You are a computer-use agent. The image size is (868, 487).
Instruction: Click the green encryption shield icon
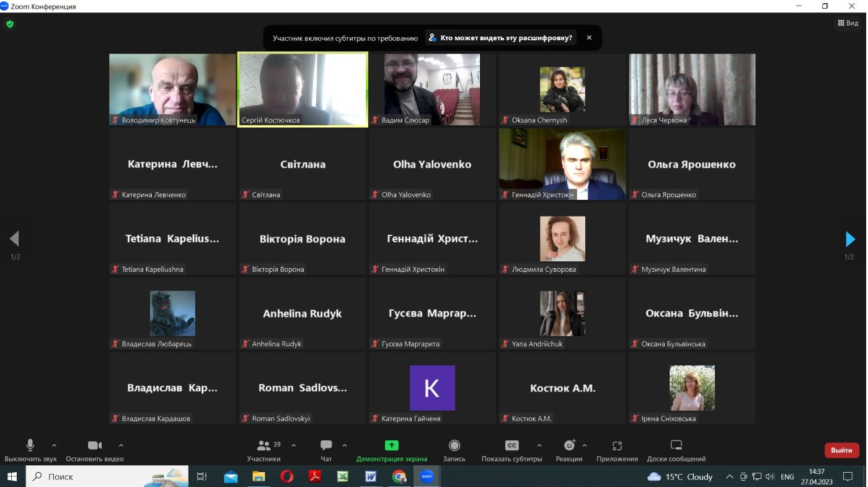point(10,24)
